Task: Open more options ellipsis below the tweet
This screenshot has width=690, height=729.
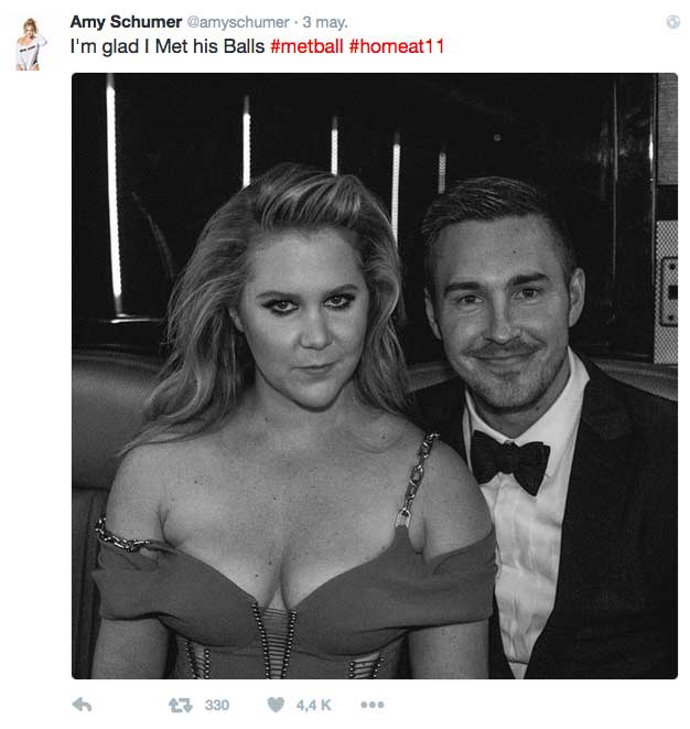Action: click(372, 705)
